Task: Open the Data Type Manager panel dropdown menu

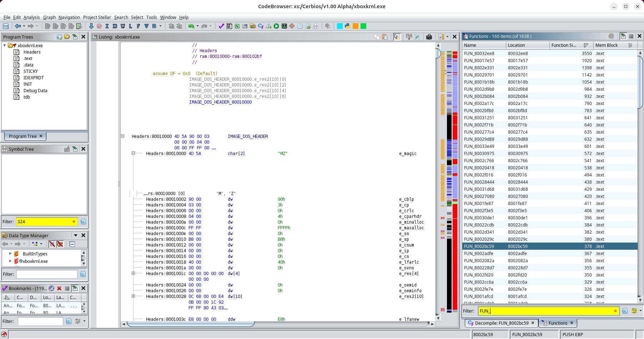Action: click(x=76, y=235)
